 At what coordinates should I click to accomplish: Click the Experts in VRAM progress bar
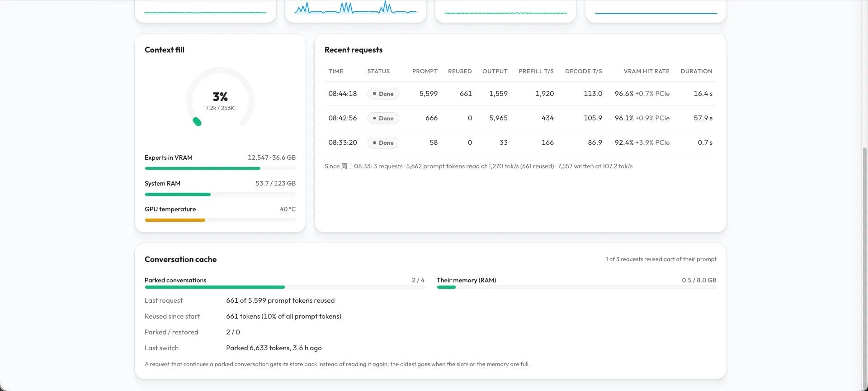click(220, 168)
